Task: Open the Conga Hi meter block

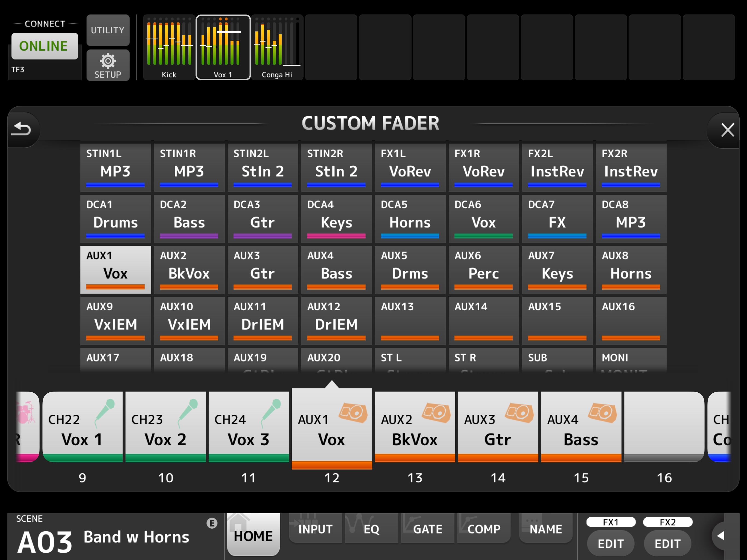Action: coord(277,47)
